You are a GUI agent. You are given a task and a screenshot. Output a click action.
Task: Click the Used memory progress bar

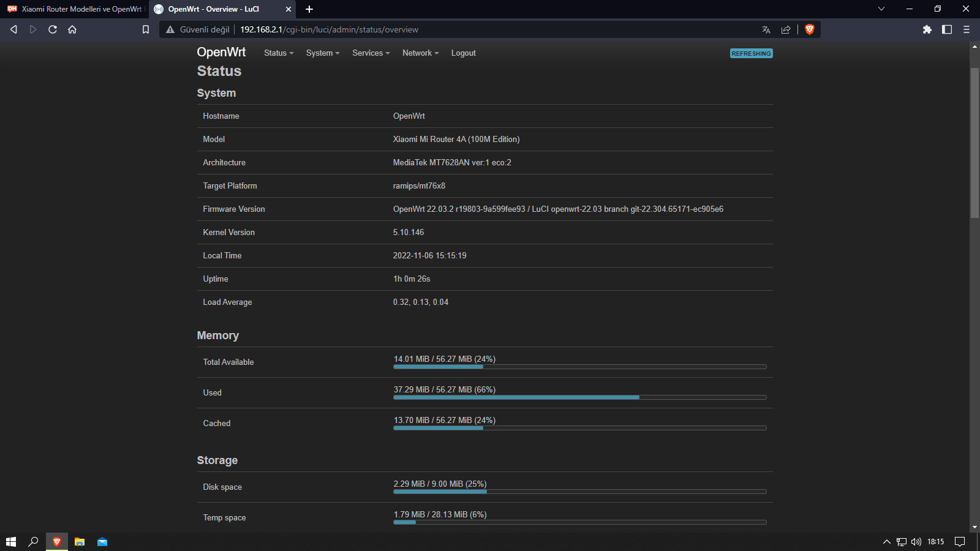point(580,397)
